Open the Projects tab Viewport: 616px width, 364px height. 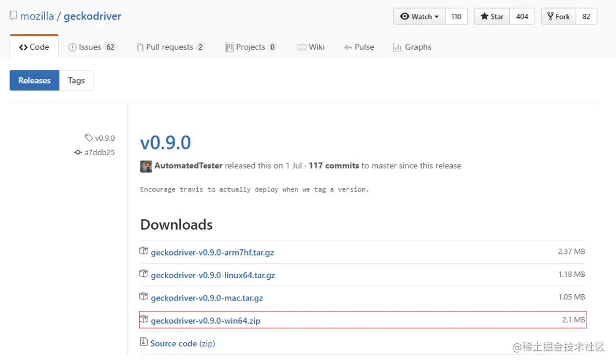(251, 47)
